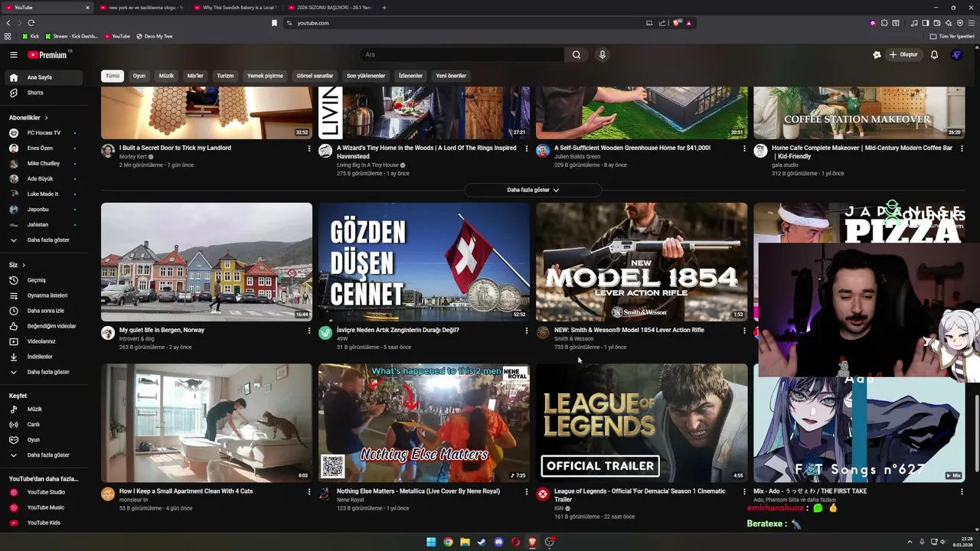Open Oynatma listeleri playlists
The image size is (980, 551).
tap(42, 295)
